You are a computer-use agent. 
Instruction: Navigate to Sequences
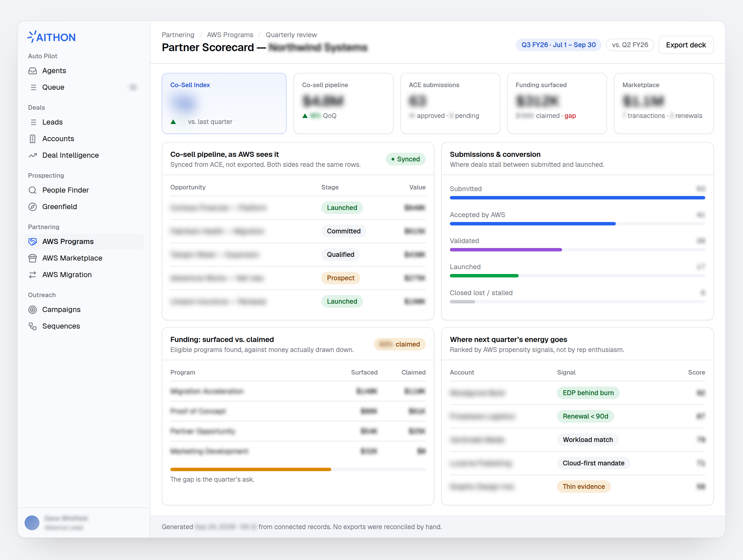click(x=84, y=326)
